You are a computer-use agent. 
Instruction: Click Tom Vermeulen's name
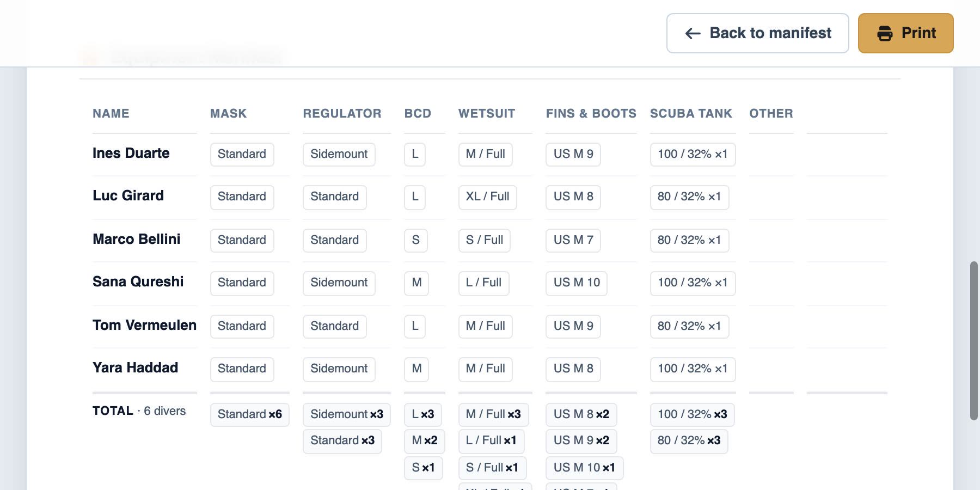[x=144, y=325]
